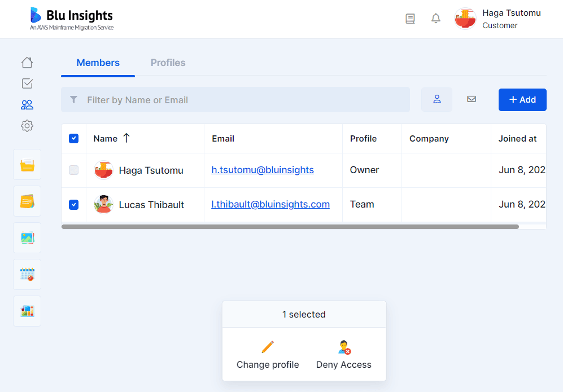This screenshot has width=563, height=392.
Task: Click the person filter icon button
Action: pyautogui.click(x=437, y=99)
